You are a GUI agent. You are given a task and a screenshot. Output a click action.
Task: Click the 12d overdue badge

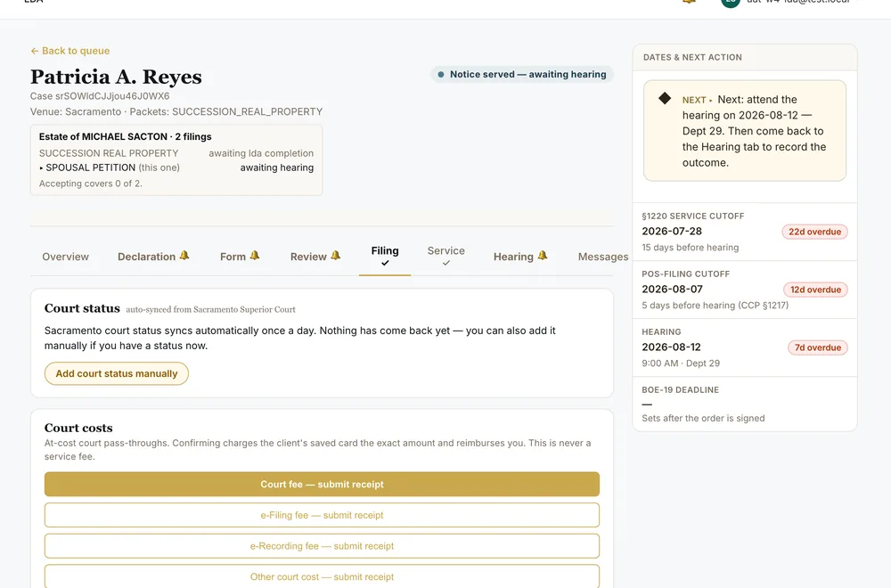pyautogui.click(x=815, y=290)
